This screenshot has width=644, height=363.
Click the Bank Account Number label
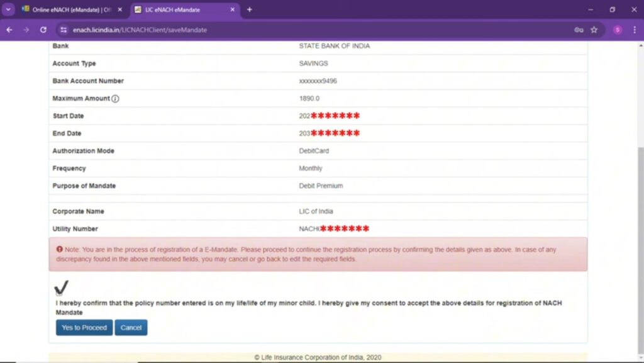point(88,81)
